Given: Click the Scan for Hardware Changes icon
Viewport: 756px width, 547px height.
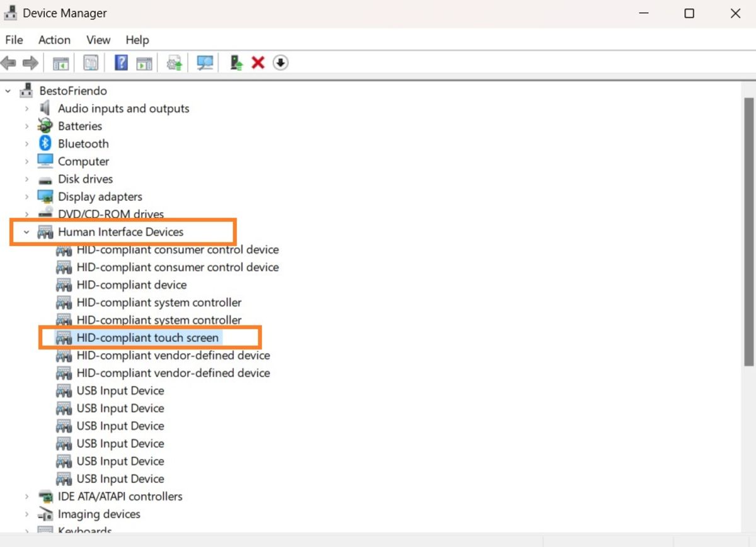Looking at the screenshot, I should pos(204,62).
